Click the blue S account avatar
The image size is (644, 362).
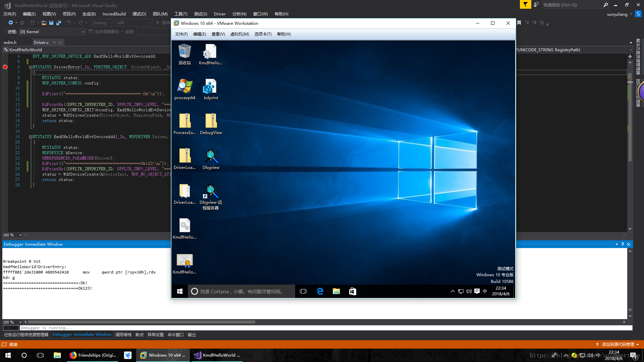click(638, 14)
